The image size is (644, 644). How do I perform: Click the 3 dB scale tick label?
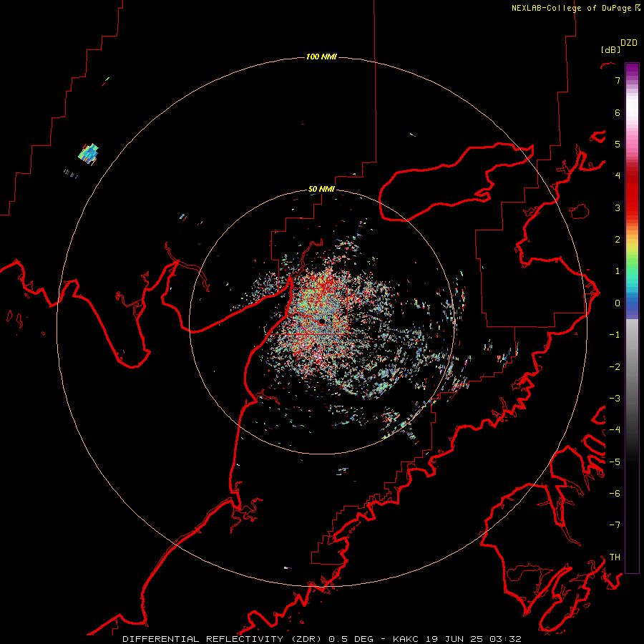tap(618, 208)
